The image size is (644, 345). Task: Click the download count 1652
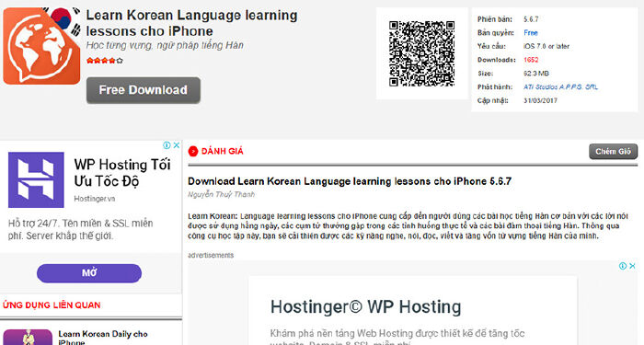click(531, 60)
